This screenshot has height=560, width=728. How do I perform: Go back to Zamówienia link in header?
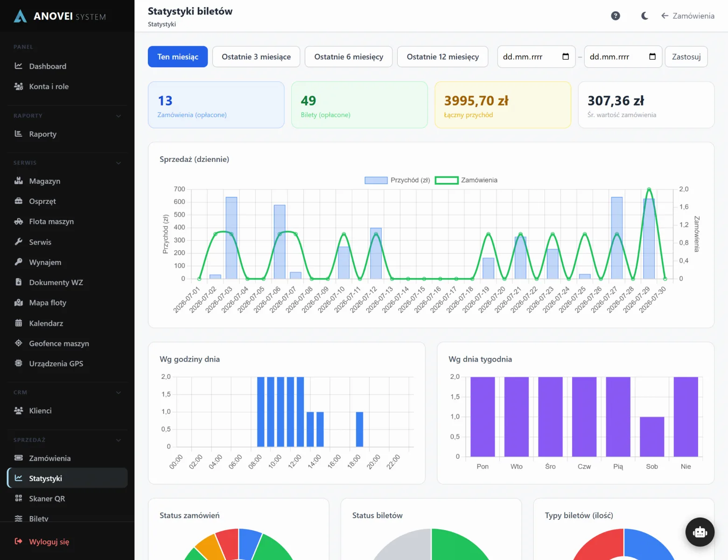pos(688,16)
